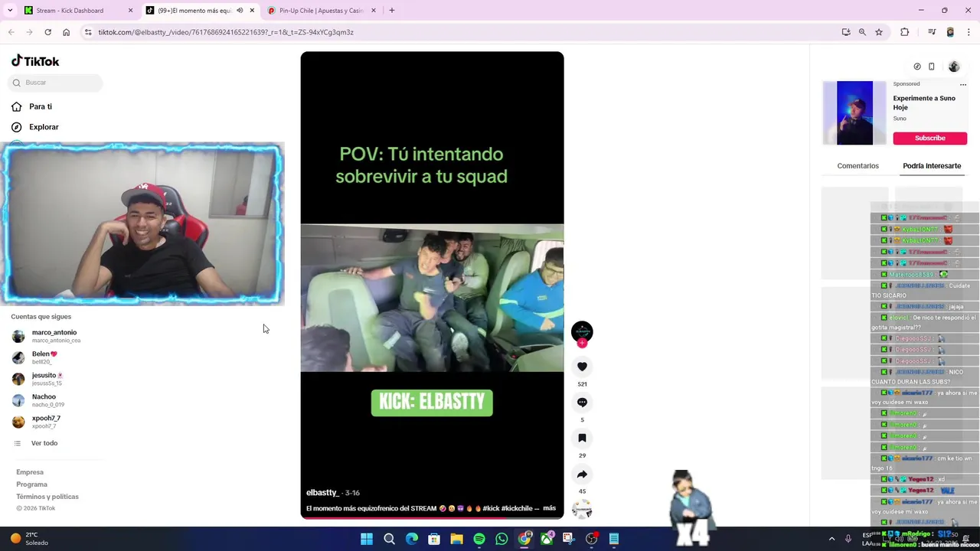Viewport: 980px width, 551px height.
Task: View site information icon in address bar
Action: point(88,32)
